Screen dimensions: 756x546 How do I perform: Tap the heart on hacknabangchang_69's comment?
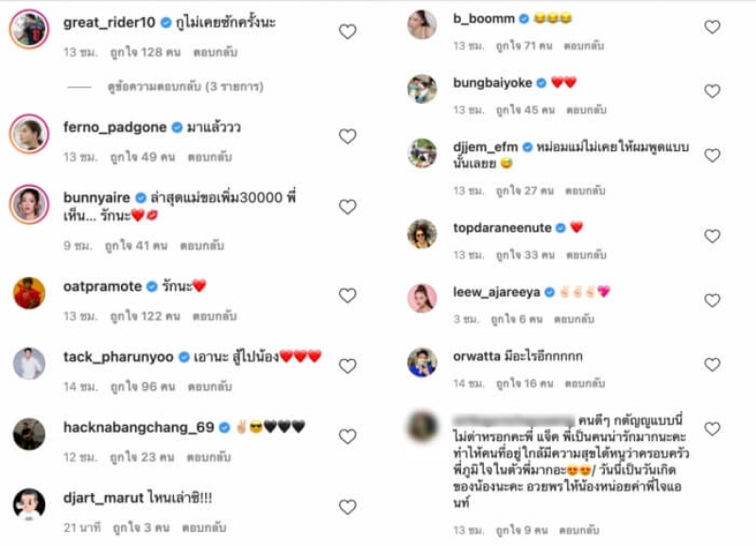347,436
